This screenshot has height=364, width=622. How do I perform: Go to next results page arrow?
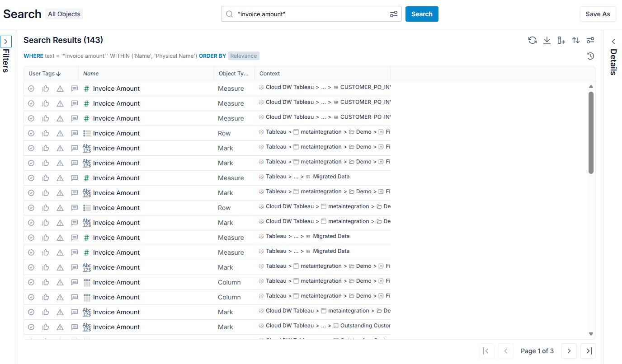point(569,351)
